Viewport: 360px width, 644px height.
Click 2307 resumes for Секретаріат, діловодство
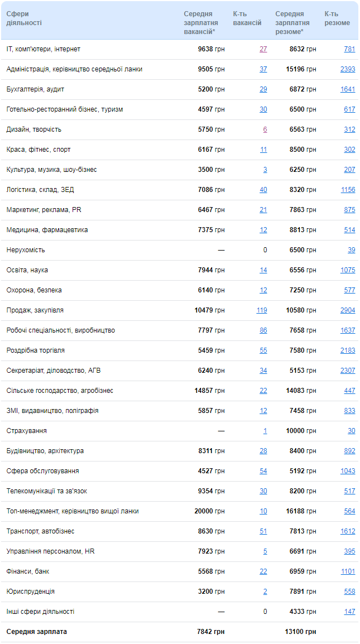tap(347, 371)
